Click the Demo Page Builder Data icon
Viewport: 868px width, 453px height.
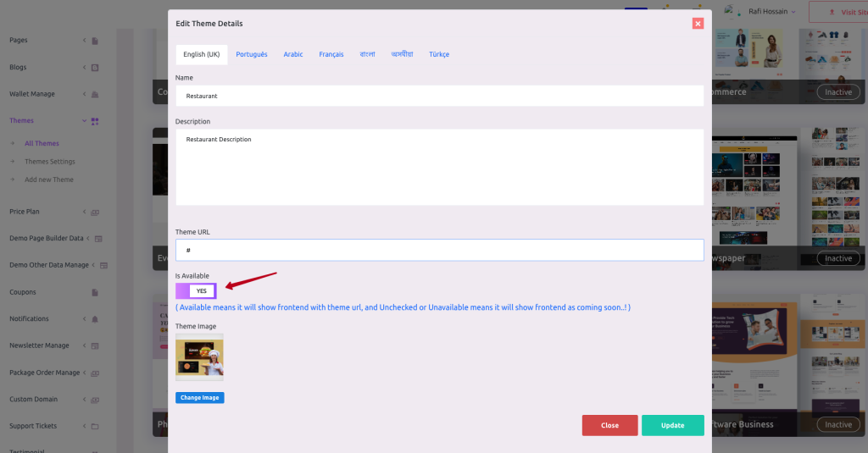click(x=98, y=239)
